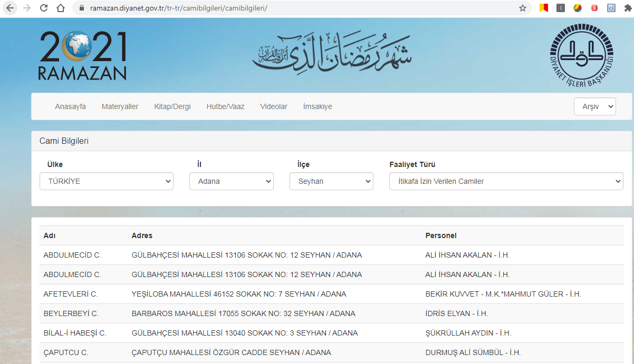634x364 pixels.
Task: Click the Cami Bilgileri panel title
Action: (x=64, y=141)
